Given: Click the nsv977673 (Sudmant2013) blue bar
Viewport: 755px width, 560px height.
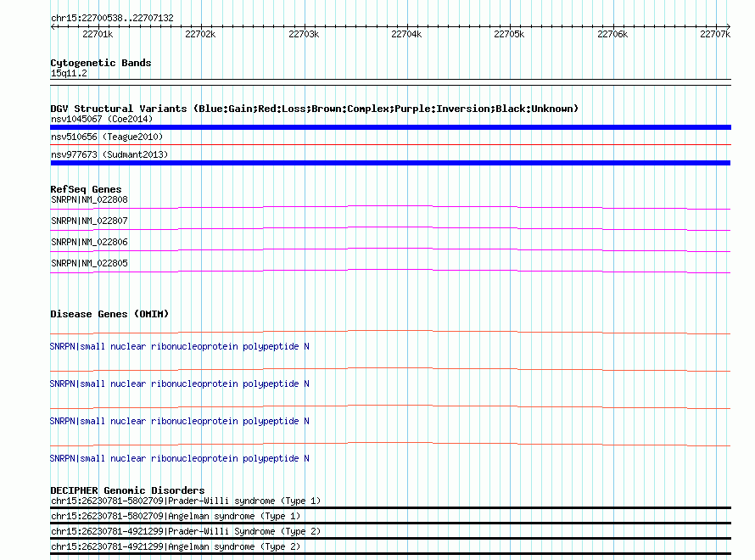Looking at the screenshot, I should point(390,163).
